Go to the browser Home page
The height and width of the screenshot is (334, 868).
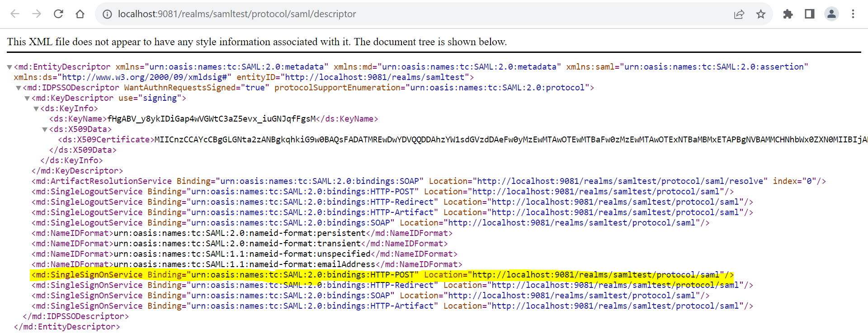[x=80, y=14]
